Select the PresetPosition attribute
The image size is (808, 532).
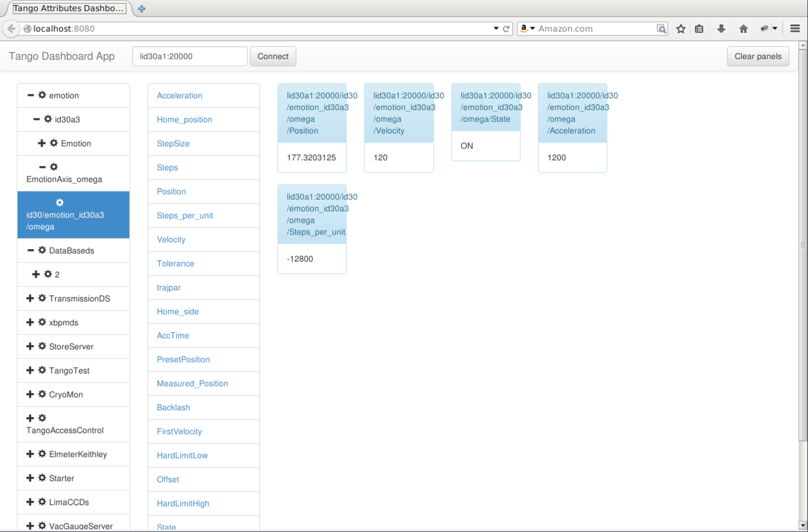203,359
